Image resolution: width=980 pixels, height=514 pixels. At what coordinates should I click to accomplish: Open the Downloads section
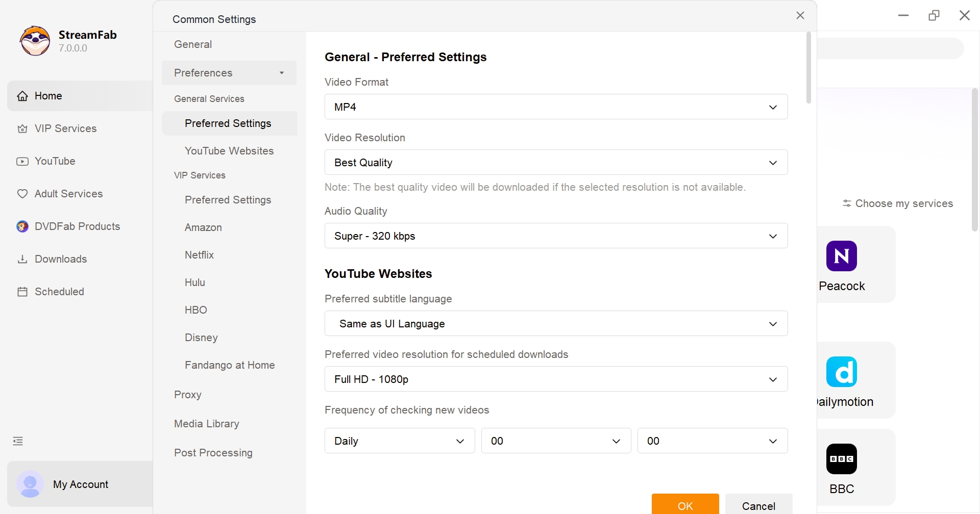[x=61, y=259]
